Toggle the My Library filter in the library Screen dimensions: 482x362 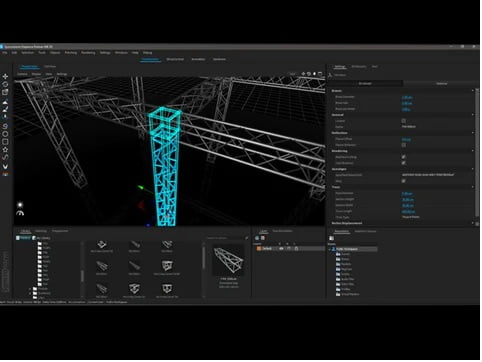(x=41, y=238)
